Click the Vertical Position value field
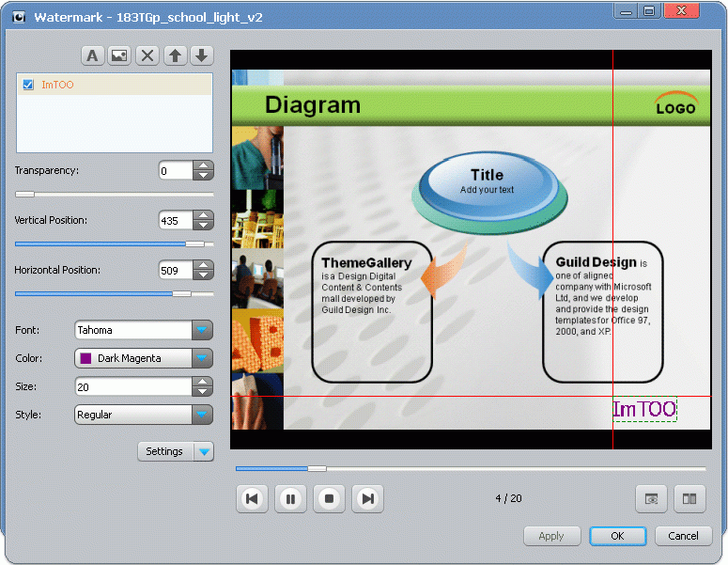The width and height of the screenshot is (728, 565). click(176, 220)
